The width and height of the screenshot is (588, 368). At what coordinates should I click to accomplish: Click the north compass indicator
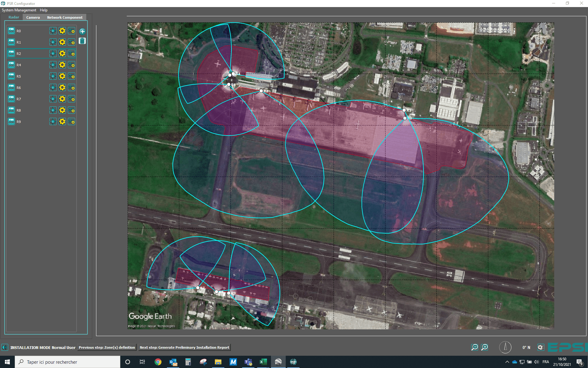click(505, 347)
